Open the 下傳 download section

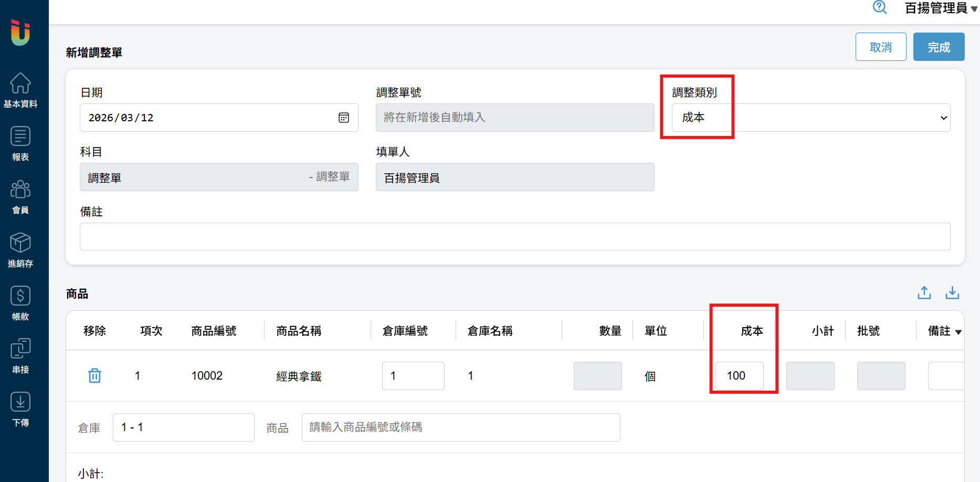click(x=20, y=408)
